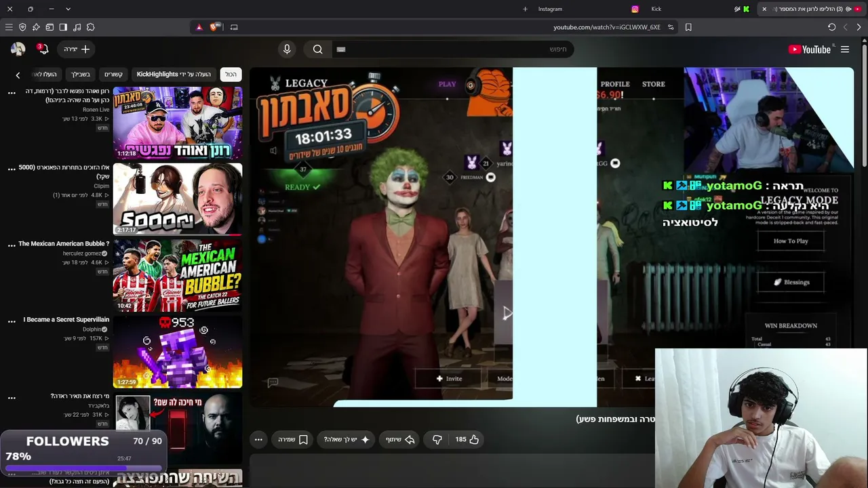Open more options for Secret Supervillain video
The width and height of the screenshot is (868, 488).
(12, 321)
